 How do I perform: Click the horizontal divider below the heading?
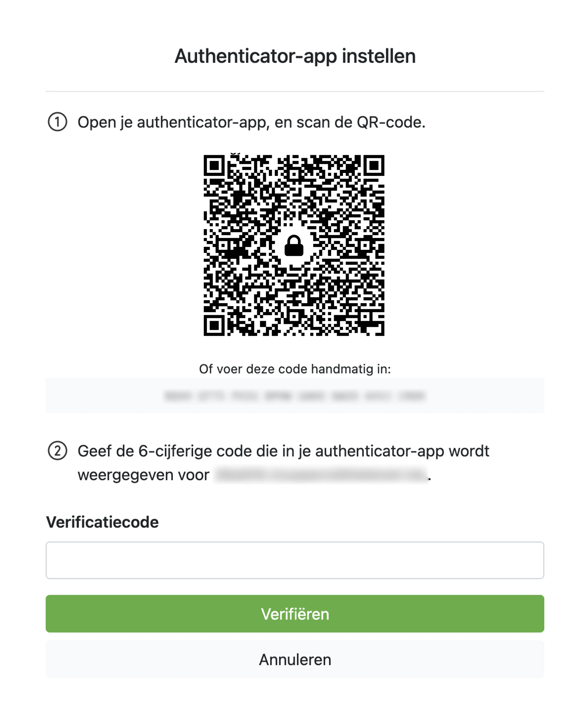pos(295,91)
